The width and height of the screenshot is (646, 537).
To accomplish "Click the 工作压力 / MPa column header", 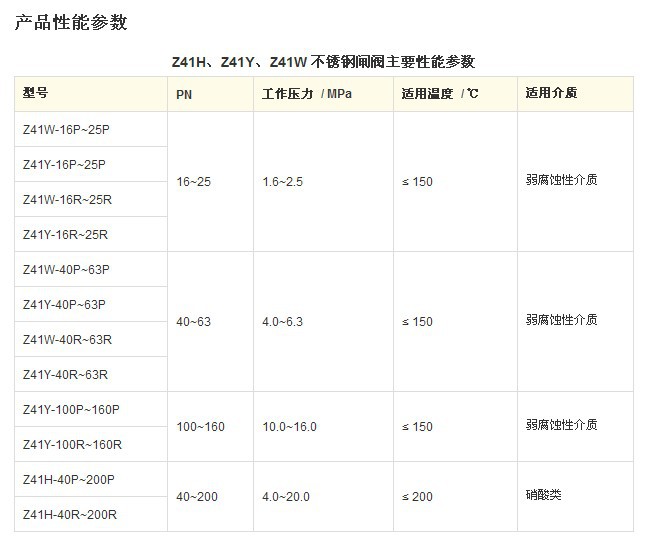I will click(307, 94).
